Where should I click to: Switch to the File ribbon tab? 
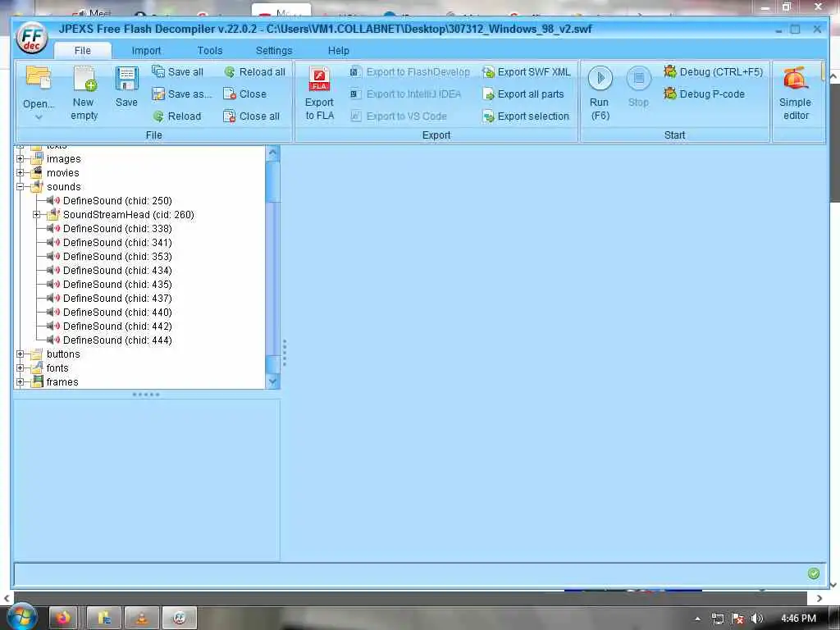click(83, 50)
